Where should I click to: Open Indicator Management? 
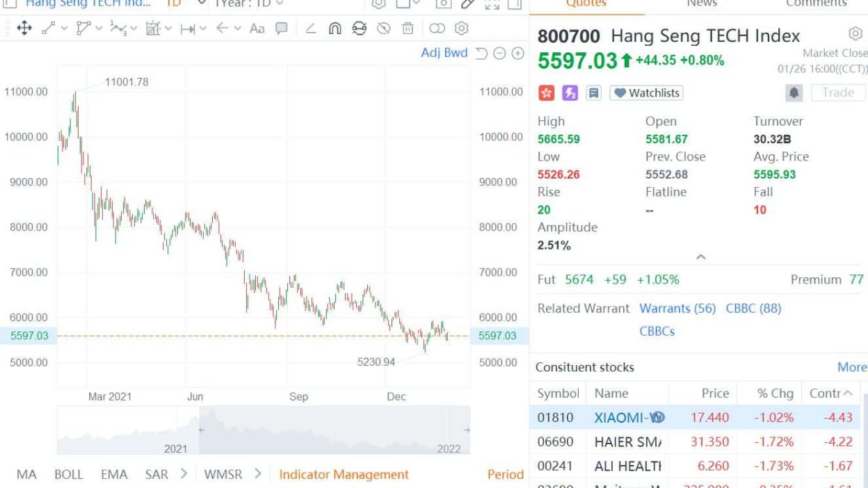(x=344, y=475)
